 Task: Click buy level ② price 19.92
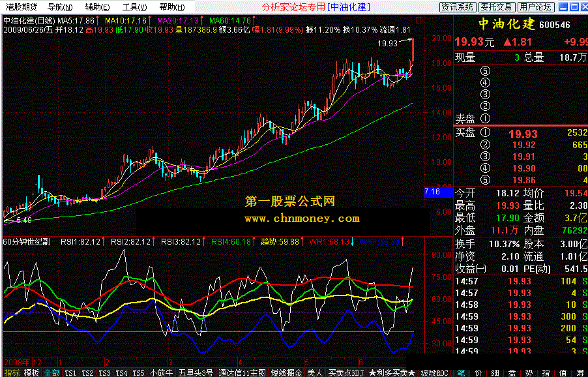tap(524, 145)
